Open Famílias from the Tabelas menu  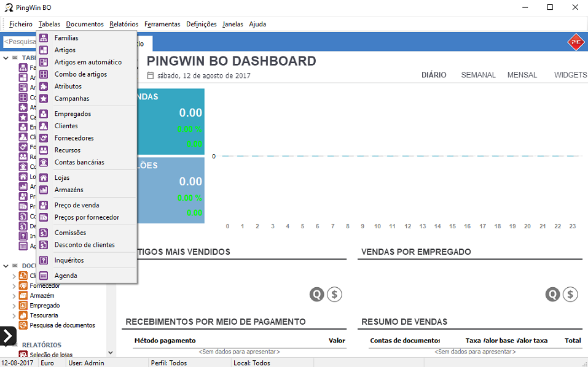tap(66, 38)
